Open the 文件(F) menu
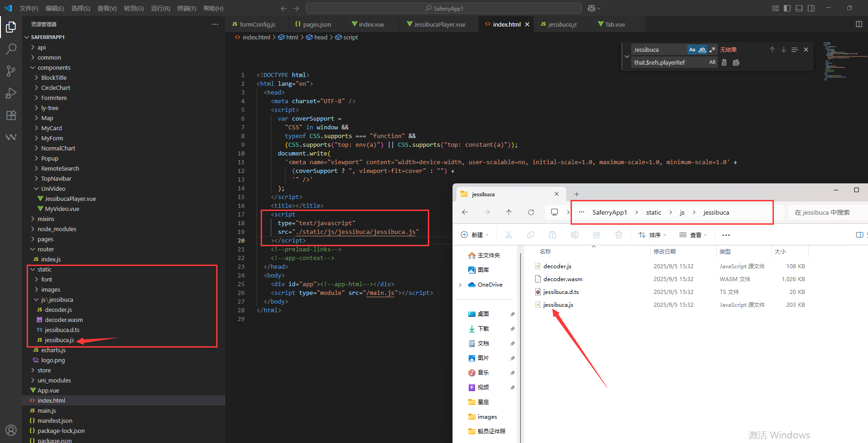The width and height of the screenshot is (868, 443). pyautogui.click(x=28, y=8)
